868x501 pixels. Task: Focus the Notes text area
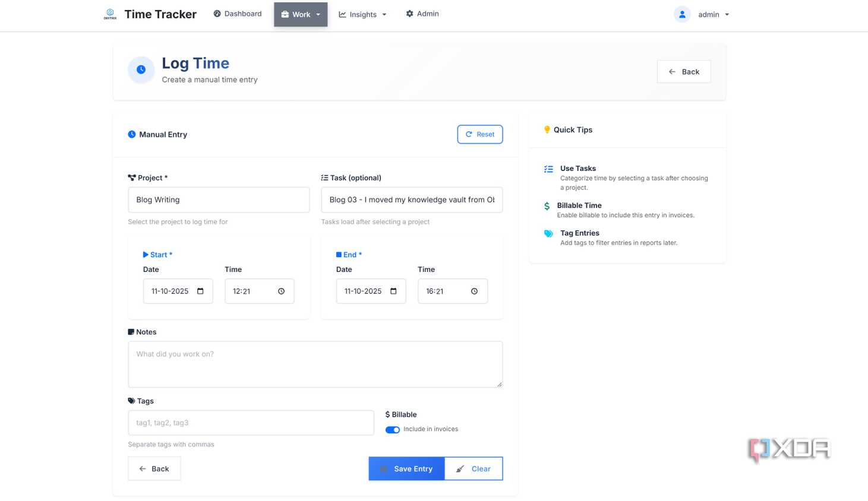click(315, 364)
